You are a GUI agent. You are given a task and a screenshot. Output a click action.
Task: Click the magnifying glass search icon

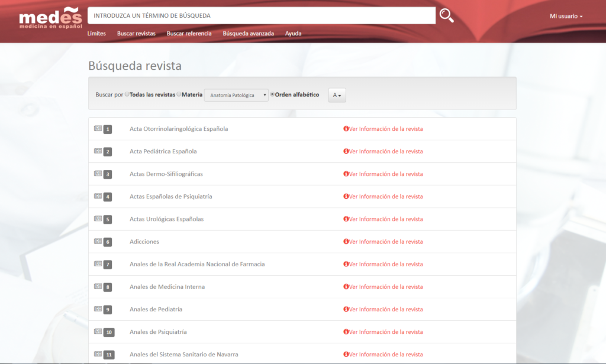446,16
